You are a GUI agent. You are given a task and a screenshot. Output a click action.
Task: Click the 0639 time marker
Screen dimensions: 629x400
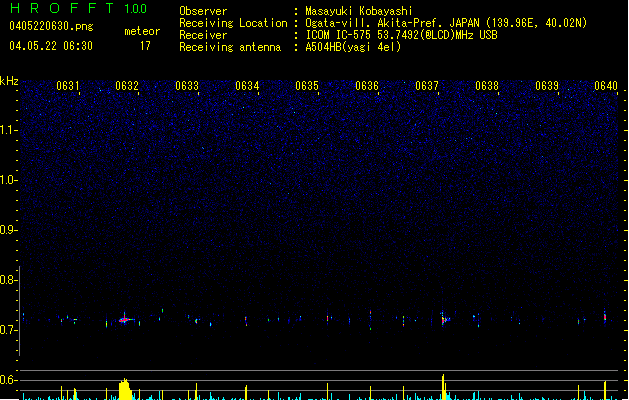click(x=547, y=86)
